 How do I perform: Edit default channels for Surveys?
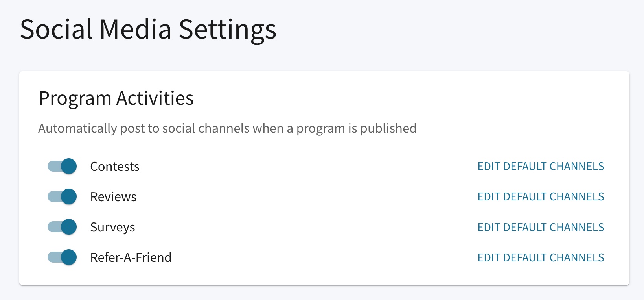coord(541,227)
